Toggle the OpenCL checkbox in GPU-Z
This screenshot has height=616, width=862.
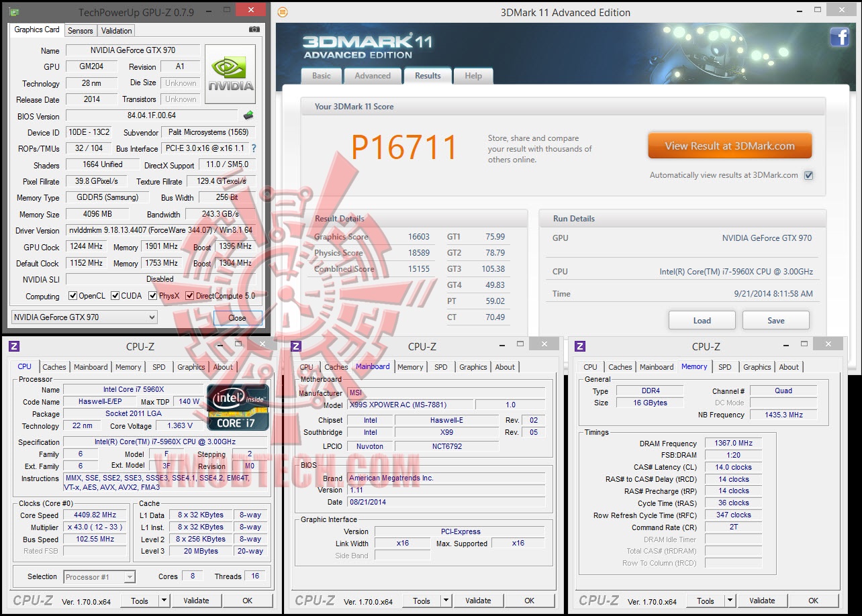[73, 296]
